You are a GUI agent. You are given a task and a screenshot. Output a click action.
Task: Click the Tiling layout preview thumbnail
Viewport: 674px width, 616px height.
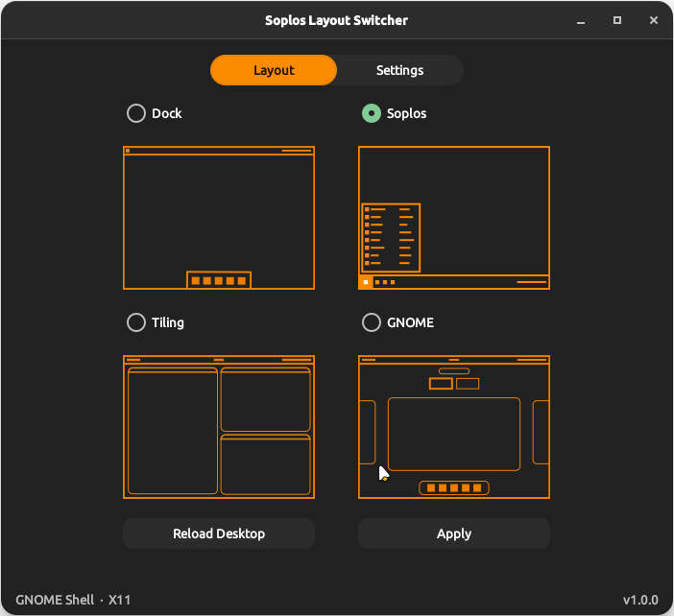pyautogui.click(x=219, y=427)
